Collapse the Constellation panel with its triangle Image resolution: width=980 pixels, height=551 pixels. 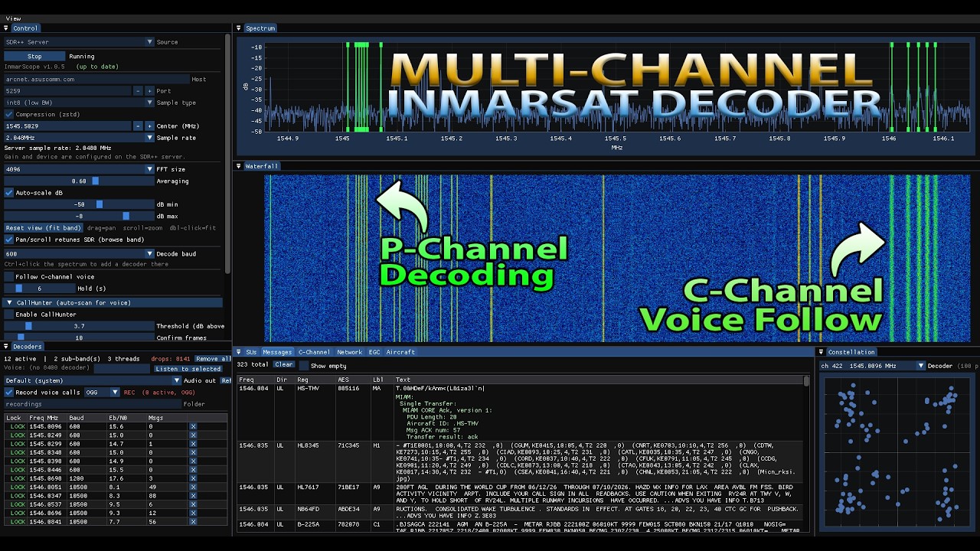point(822,352)
